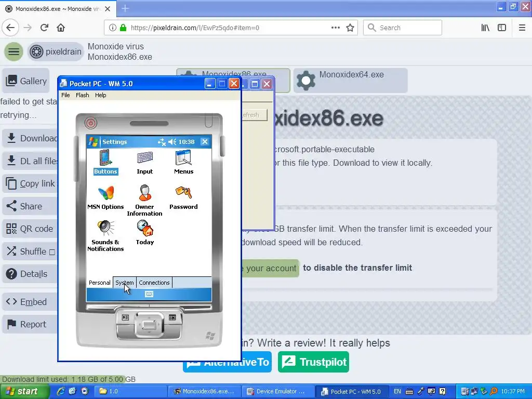This screenshot has width=532, height=399.
Task: Click the emulator left soft key button
Action: pyautogui.click(x=125, y=317)
